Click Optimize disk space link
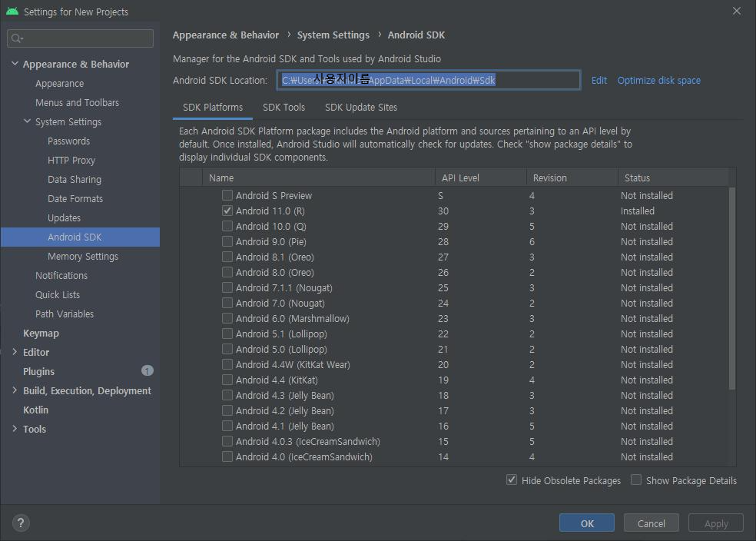The width and height of the screenshot is (756, 541). pyautogui.click(x=658, y=81)
